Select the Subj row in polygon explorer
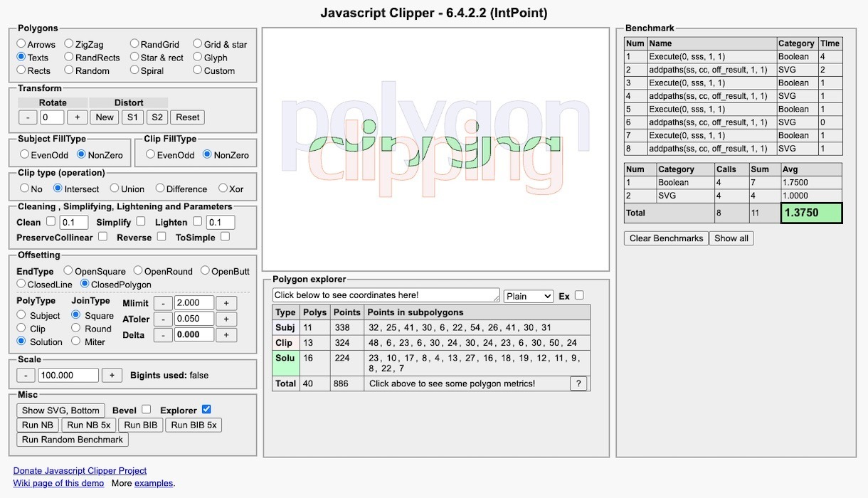The width and height of the screenshot is (868, 498). click(x=285, y=328)
